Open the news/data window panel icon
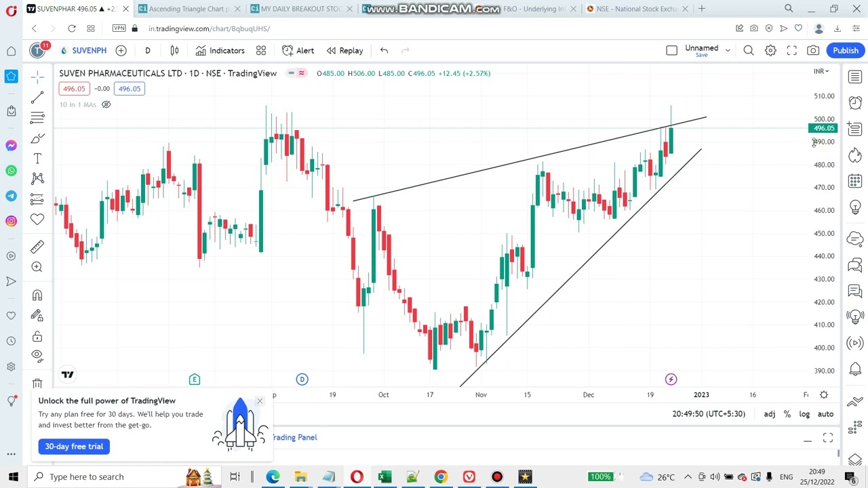Image resolution: width=868 pixels, height=488 pixels. [855, 129]
